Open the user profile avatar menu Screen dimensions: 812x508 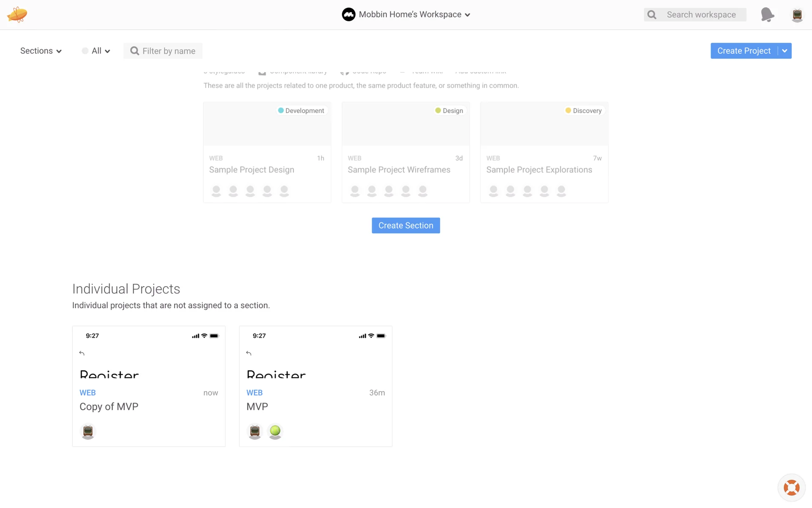tap(797, 15)
